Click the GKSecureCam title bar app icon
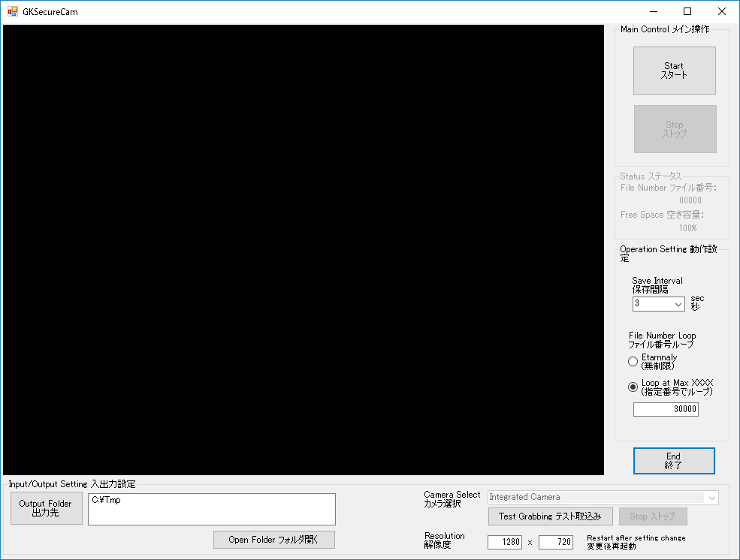This screenshot has height=560, width=740. point(12,11)
